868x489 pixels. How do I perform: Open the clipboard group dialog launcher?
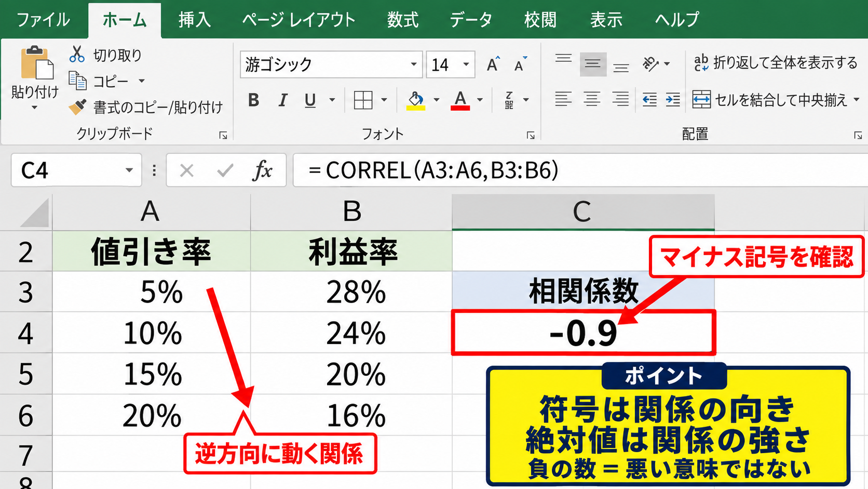coord(223,136)
